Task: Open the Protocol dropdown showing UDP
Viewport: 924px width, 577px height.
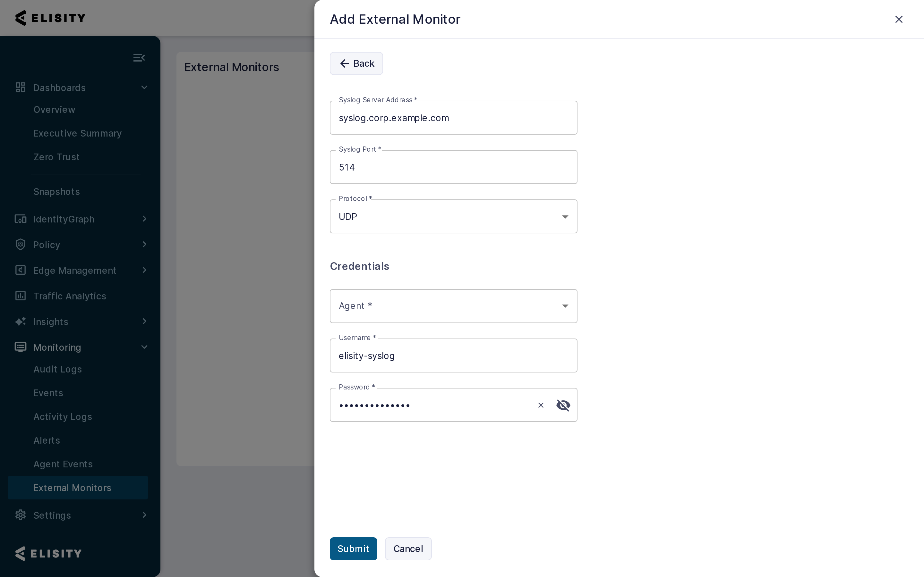Action: point(453,216)
